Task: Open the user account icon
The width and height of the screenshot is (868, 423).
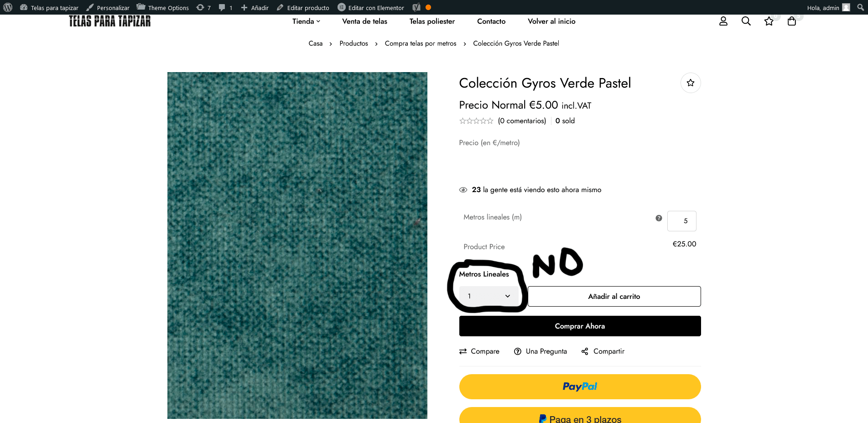Action: coord(723,21)
